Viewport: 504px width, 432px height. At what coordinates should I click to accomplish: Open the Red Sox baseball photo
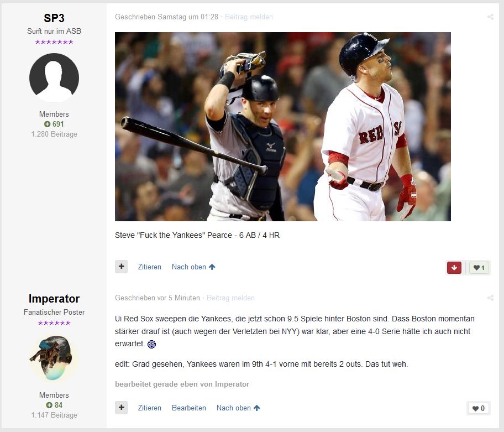[283, 127]
